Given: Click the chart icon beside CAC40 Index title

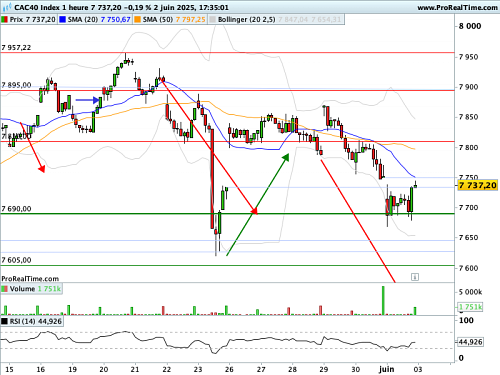Looking at the screenshot, I should tap(7, 7).
